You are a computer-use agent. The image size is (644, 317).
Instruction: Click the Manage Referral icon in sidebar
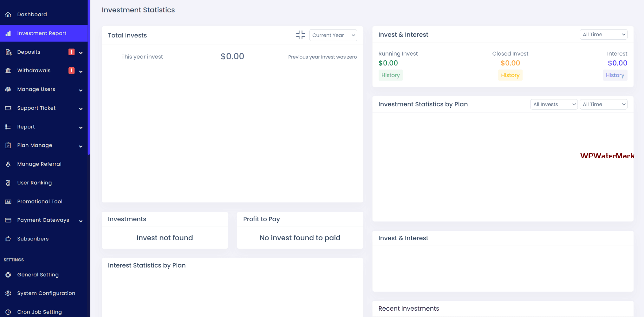click(x=8, y=164)
